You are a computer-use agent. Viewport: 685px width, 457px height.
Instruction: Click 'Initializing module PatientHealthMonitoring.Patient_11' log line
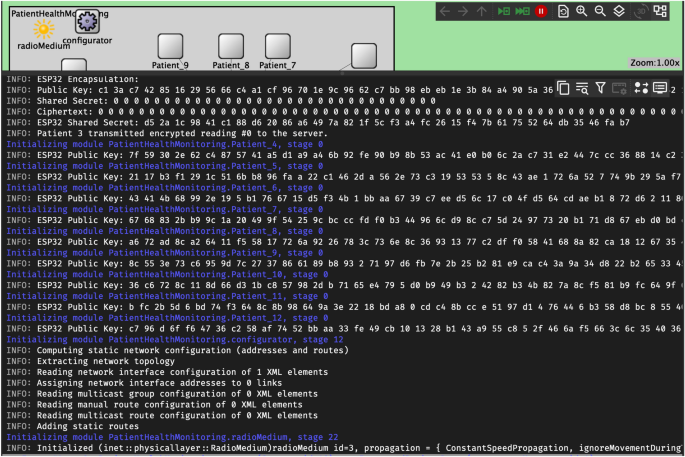(167, 296)
